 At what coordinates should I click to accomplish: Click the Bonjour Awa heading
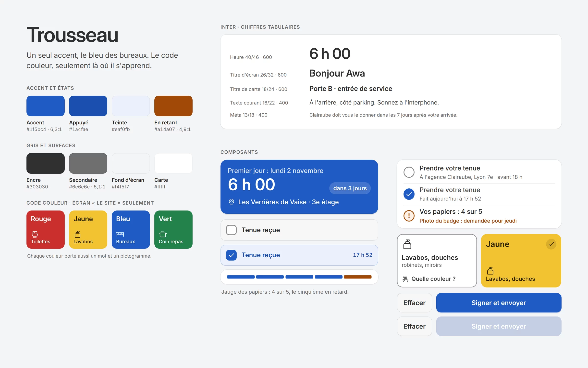[x=337, y=73]
